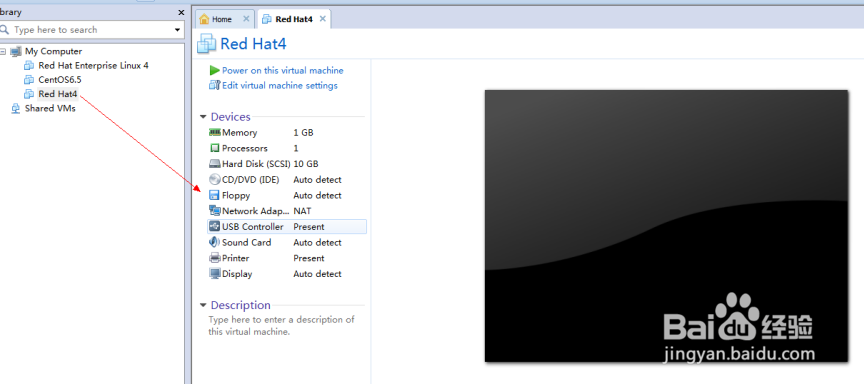Click the Hard Disk (SCSI) label
The width and height of the screenshot is (864, 384).
(x=256, y=164)
